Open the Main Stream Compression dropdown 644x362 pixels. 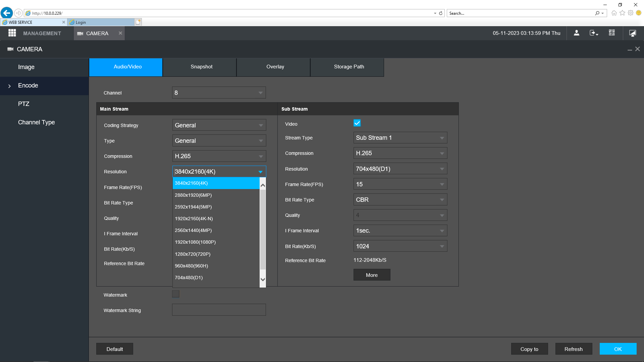[x=219, y=156]
